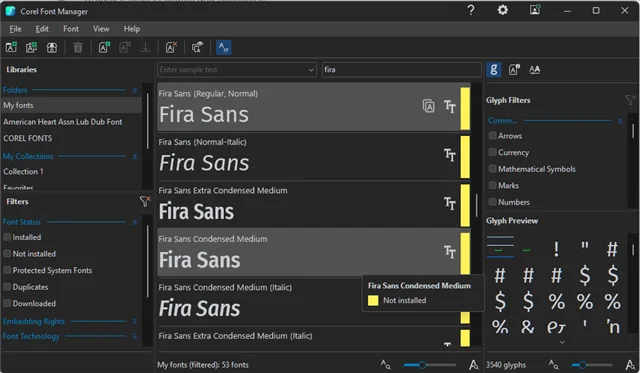
Task: Enable the Marks glyph filter
Action: [x=493, y=185]
